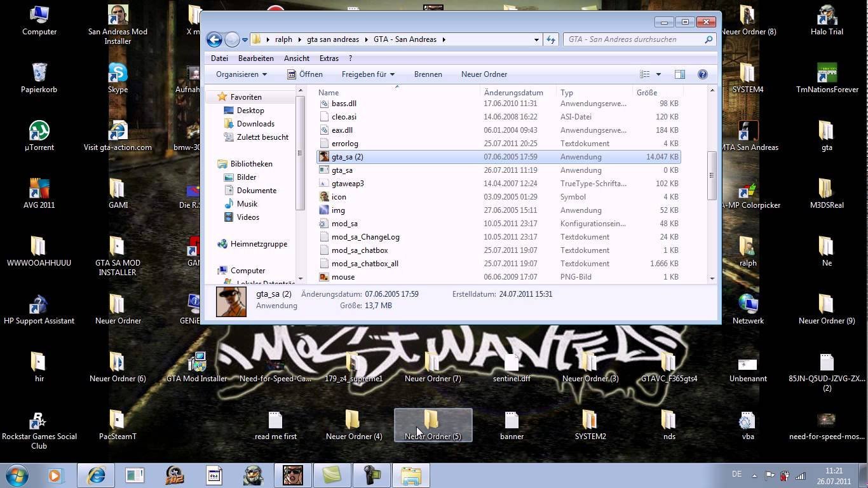This screenshot has width=868, height=488.
Task: Select the gta_sa (2) application file
Action: (499, 157)
